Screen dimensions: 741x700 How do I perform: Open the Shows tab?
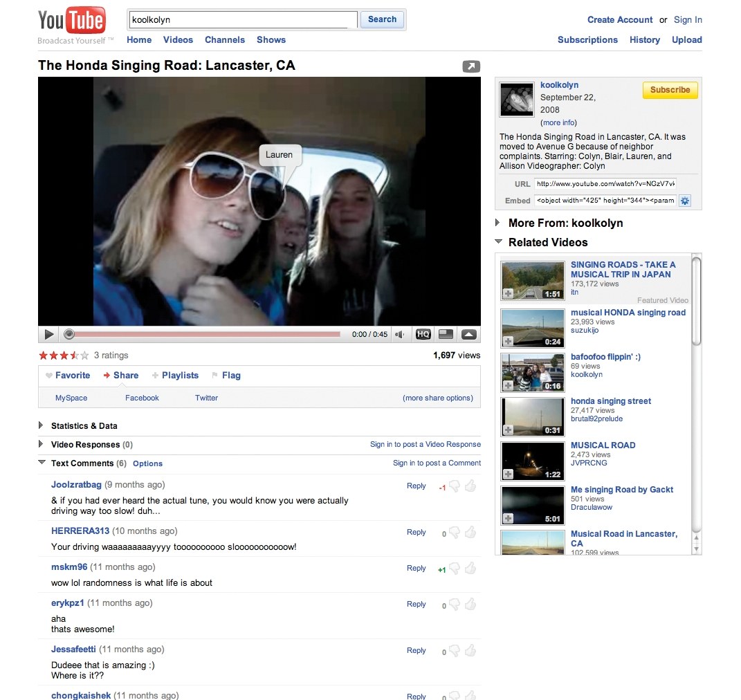pyautogui.click(x=271, y=39)
